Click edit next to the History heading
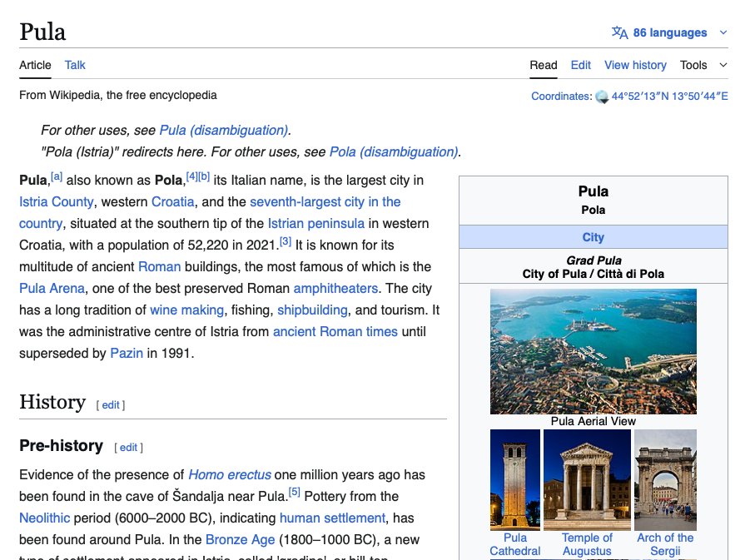755x560 pixels. point(111,405)
